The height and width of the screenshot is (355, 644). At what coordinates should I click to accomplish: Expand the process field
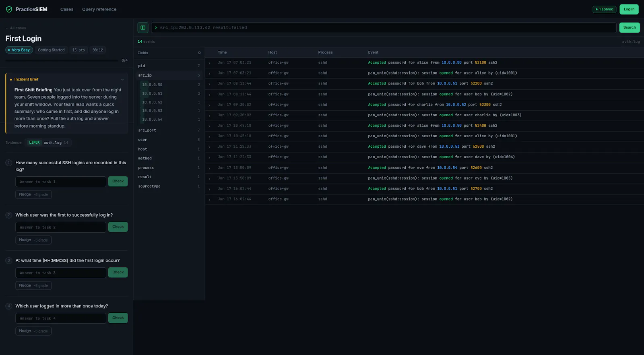coord(169,167)
